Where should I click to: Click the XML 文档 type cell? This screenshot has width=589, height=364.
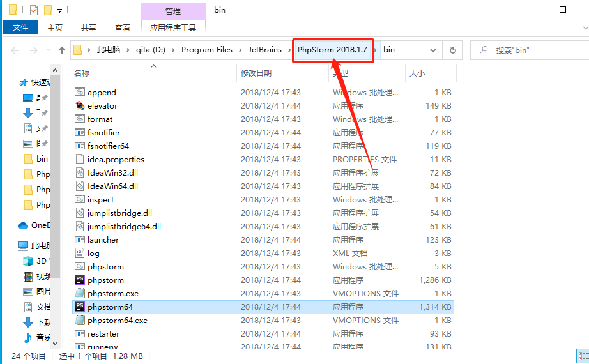[x=349, y=253]
